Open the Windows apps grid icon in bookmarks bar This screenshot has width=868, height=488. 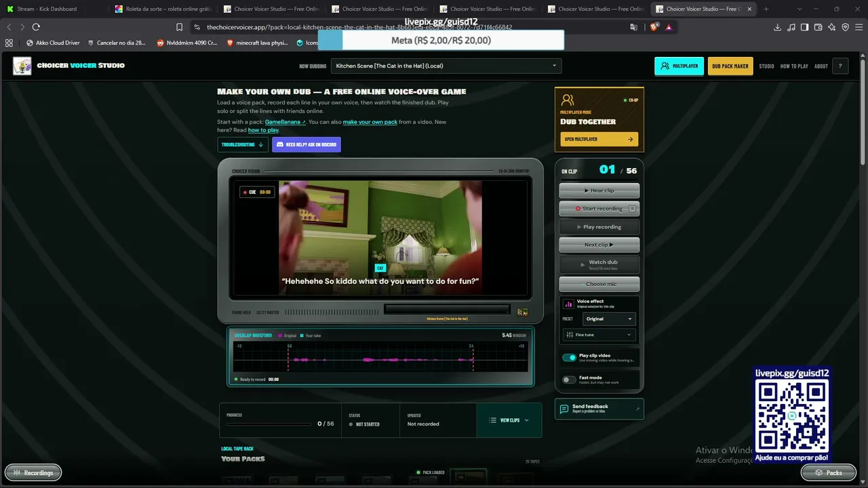[9, 43]
